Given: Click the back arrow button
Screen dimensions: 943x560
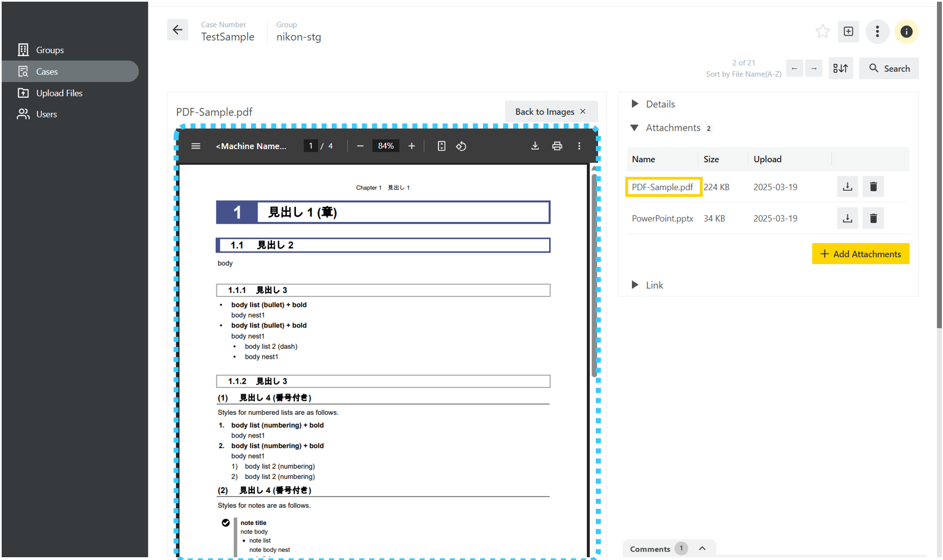Looking at the screenshot, I should pos(177,30).
